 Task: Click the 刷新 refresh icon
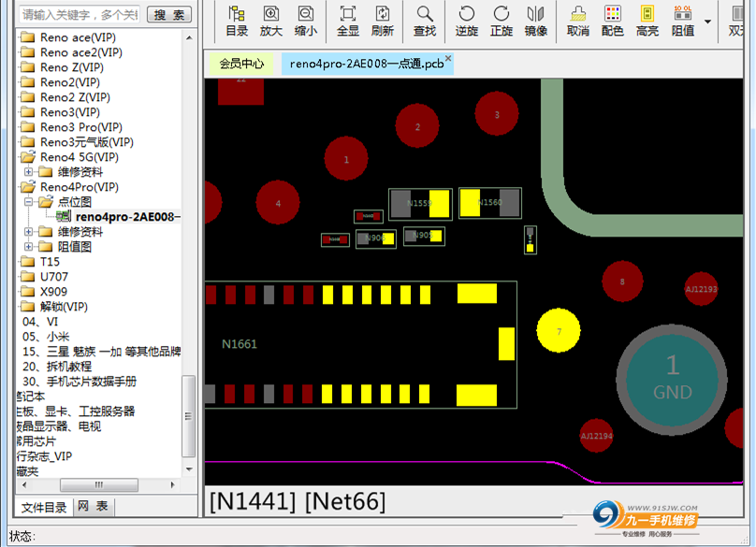[x=383, y=22]
